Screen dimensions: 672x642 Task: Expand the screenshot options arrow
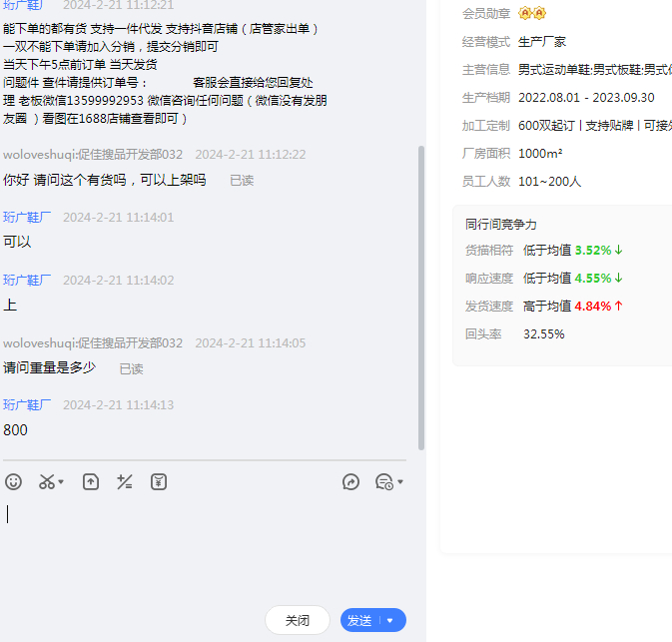[61, 483]
